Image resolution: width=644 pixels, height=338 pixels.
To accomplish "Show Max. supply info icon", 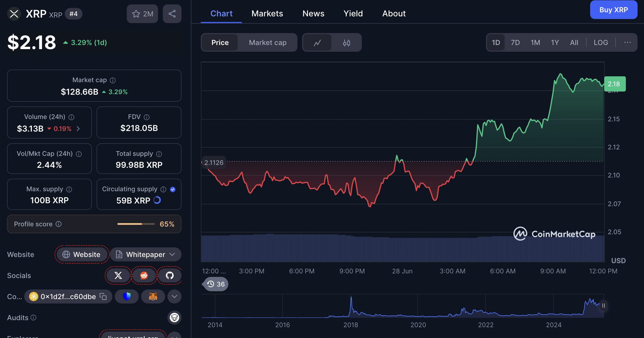I will [69, 189].
